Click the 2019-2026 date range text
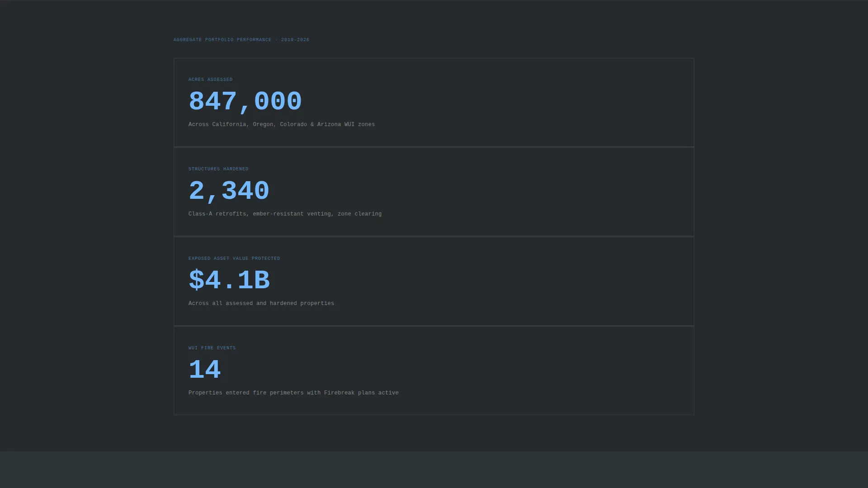868x488 pixels. click(x=295, y=40)
